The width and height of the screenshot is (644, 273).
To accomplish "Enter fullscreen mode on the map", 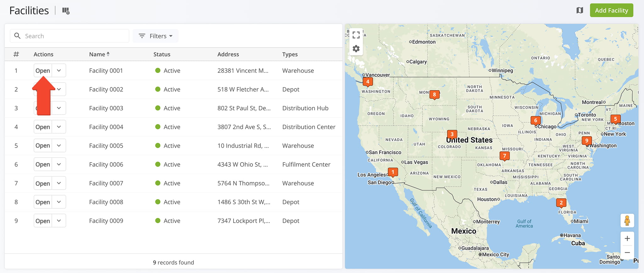I will coord(356,35).
